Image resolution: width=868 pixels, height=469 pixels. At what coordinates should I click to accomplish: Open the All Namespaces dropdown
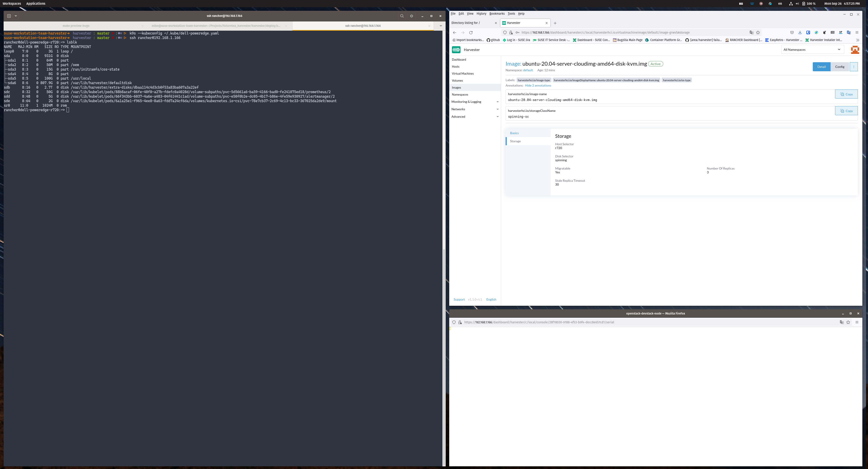point(812,50)
